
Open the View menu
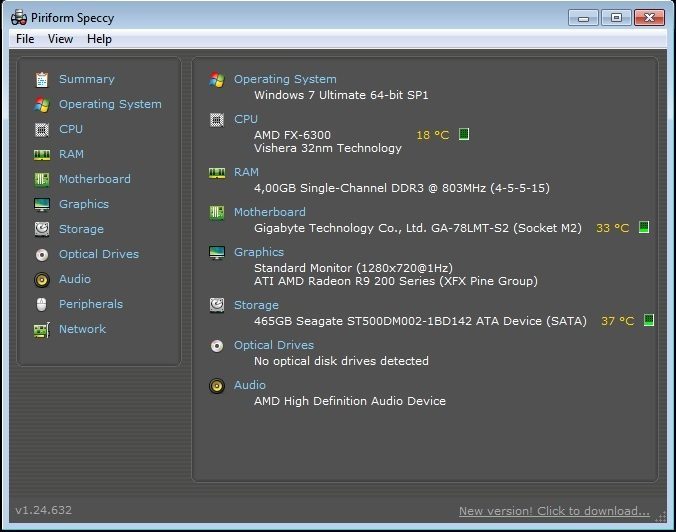click(60, 39)
